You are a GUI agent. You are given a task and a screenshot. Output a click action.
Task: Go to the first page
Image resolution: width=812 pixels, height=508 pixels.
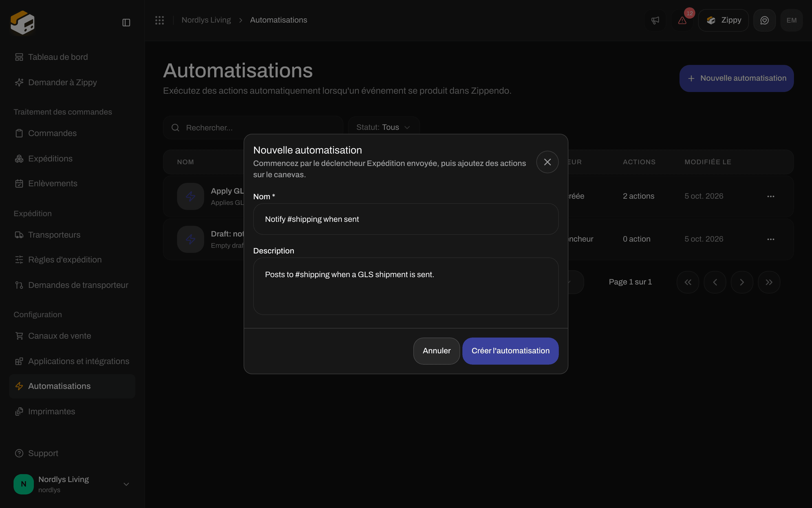pos(688,282)
